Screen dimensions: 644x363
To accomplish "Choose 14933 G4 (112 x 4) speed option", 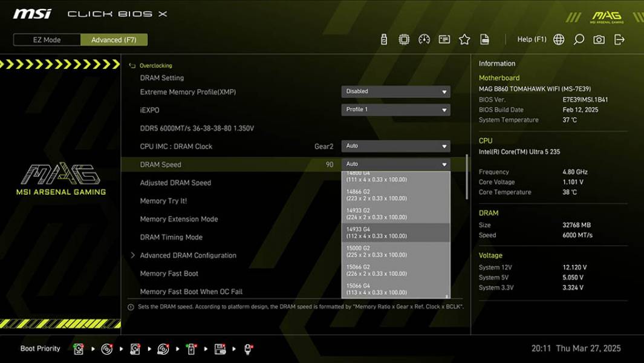I will (x=395, y=233).
